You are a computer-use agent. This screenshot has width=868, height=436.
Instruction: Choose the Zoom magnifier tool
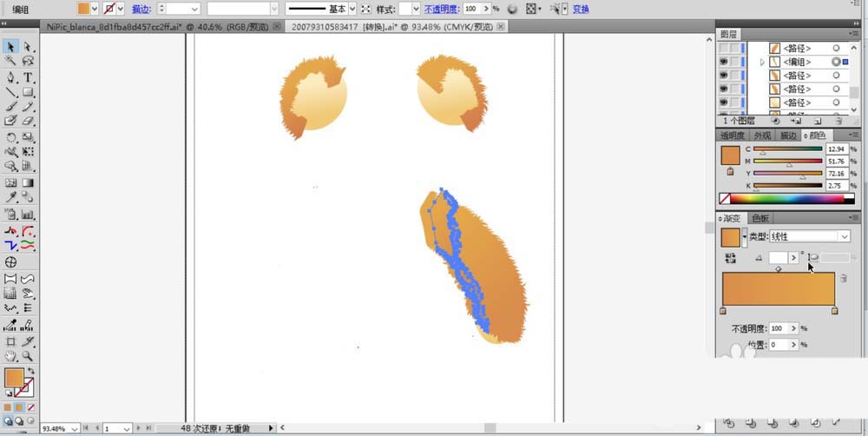tap(28, 356)
